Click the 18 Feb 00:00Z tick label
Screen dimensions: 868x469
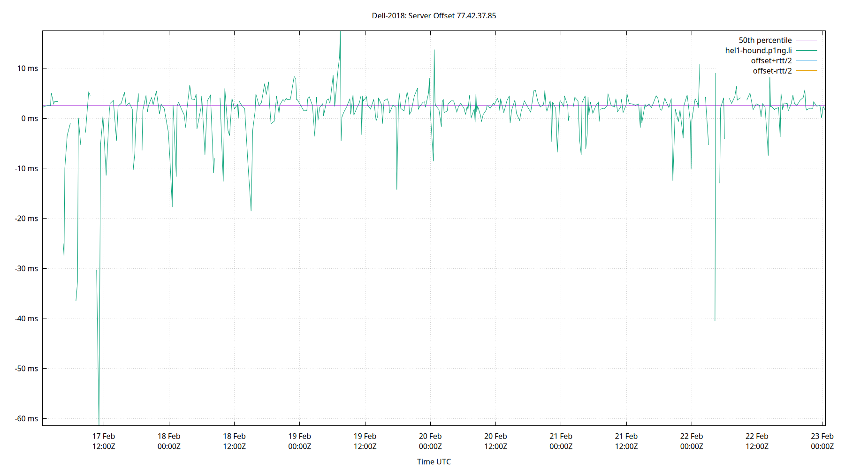pyautogui.click(x=170, y=441)
